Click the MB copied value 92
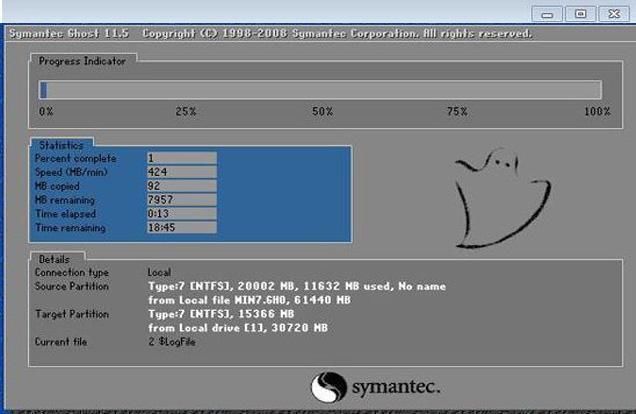 click(182, 186)
